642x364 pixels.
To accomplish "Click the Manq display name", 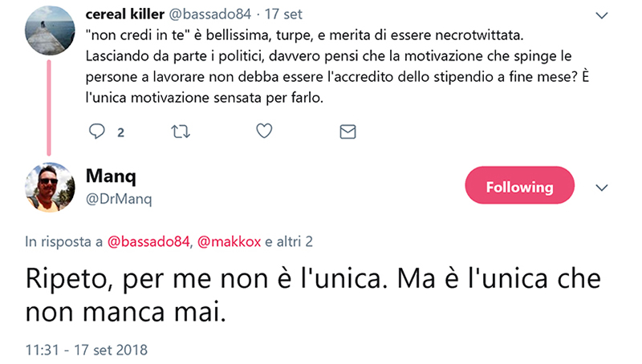I will (x=111, y=176).
